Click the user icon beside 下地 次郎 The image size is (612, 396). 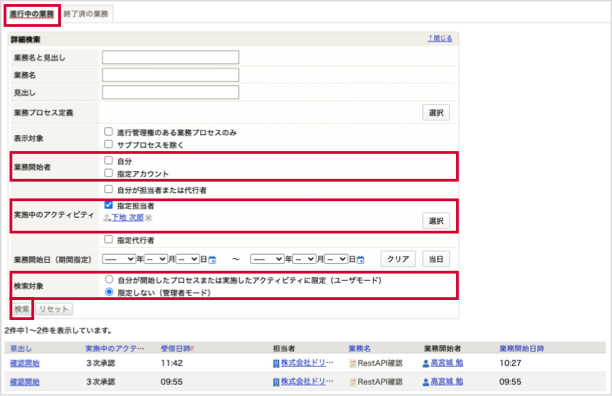click(107, 218)
